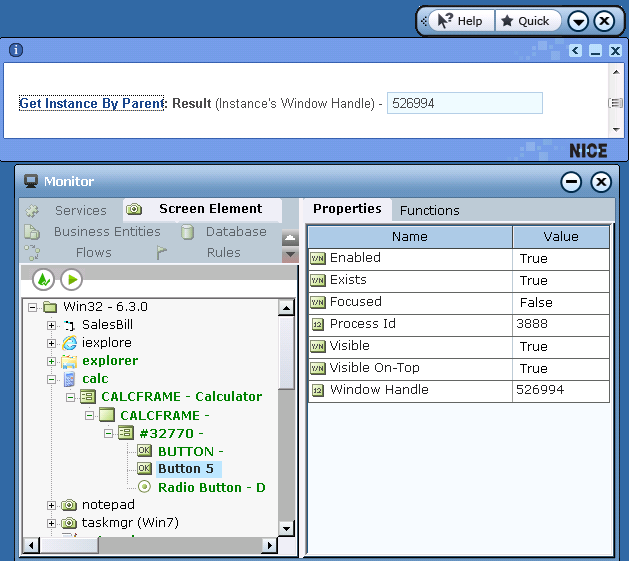629x561 pixels.
Task: Expand the SalesBill node
Action: (51, 325)
